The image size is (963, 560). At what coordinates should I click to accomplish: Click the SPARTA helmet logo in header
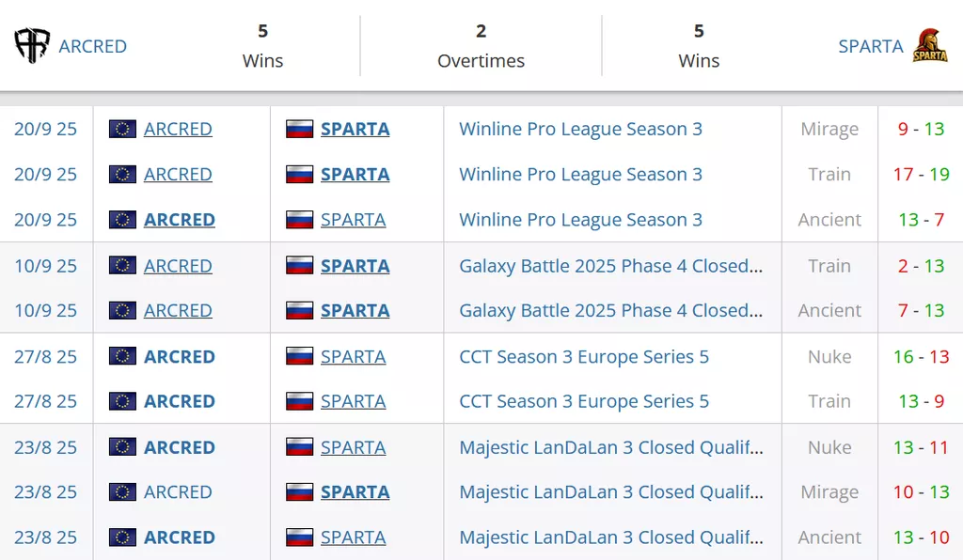pyautogui.click(x=930, y=46)
